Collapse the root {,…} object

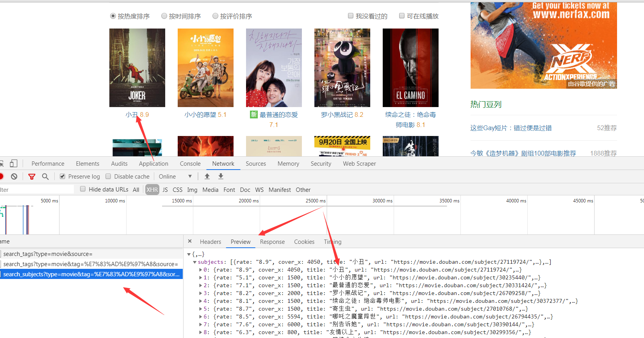[189, 254]
